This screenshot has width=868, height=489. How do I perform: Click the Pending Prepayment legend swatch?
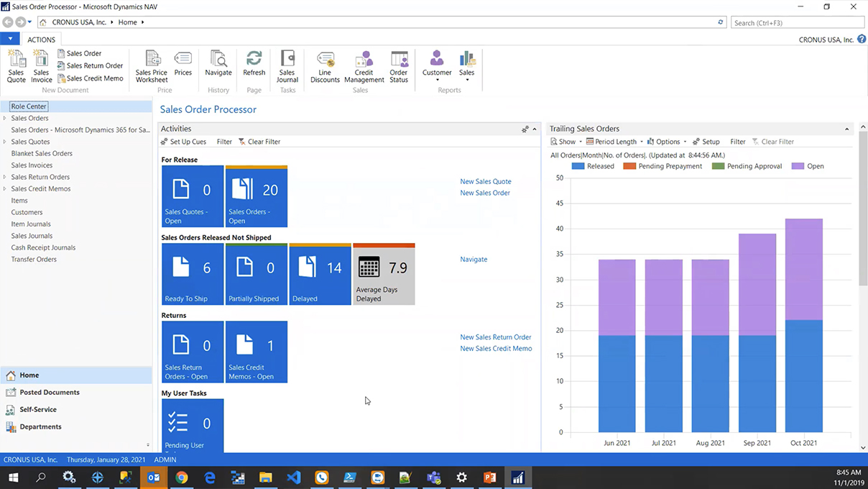pos(629,166)
